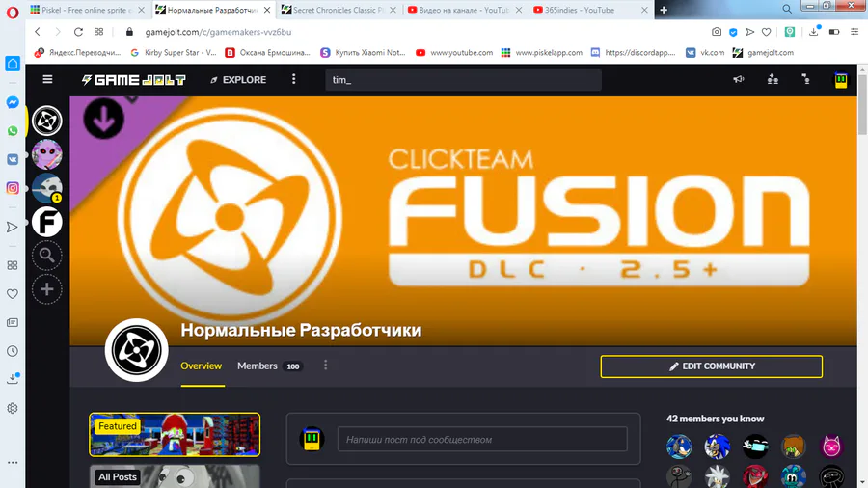Image resolution: width=868 pixels, height=488 pixels.
Task: Open Instagram in Opera sidebar
Action: tap(13, 188)
